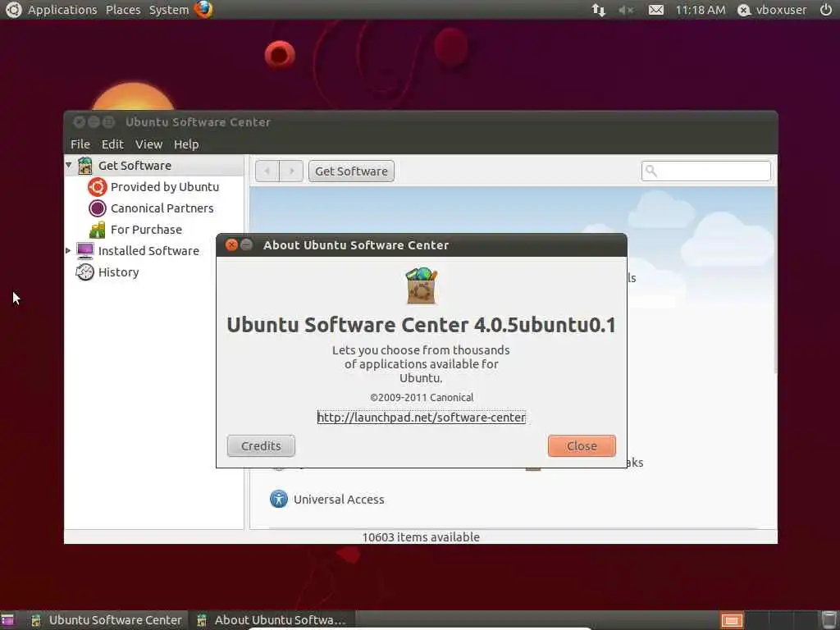The height and width of the screenshot is (630, 840).
Task: Click the 11:18 AM clock
Action: click(x=701, y=10)
